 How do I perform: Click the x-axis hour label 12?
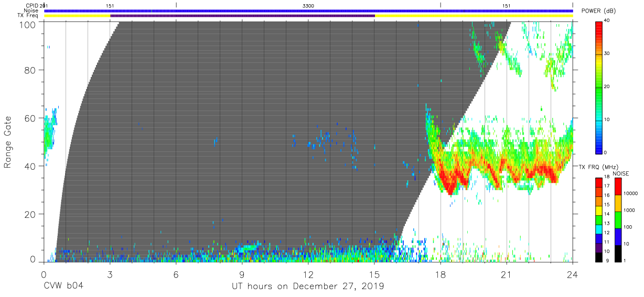click(x=308, y=274)
